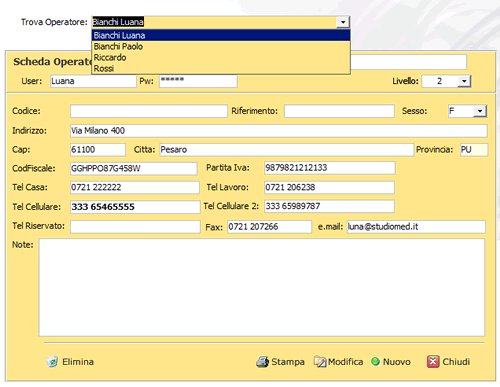Click the Tel Lavoro field 0721 206238
Viewport: 500px width, 387px height.
[329, 187]
